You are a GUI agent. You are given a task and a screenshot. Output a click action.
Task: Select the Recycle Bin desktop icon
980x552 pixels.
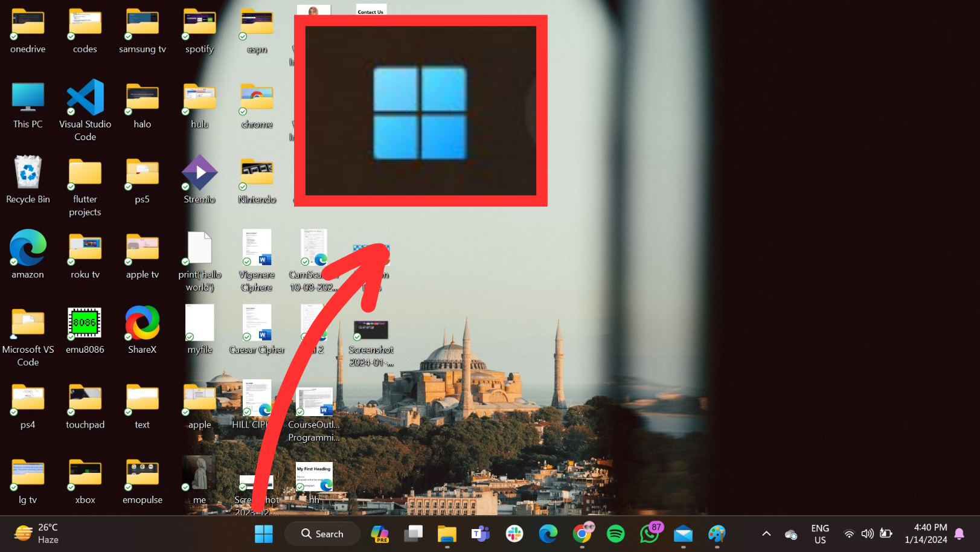click(x=28, y=180)
